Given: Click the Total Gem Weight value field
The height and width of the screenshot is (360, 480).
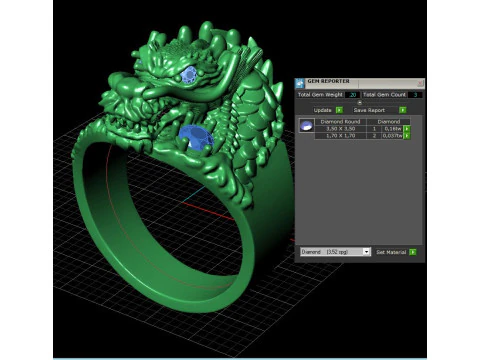Looking at the screenshot, I should tap(352, 95).
